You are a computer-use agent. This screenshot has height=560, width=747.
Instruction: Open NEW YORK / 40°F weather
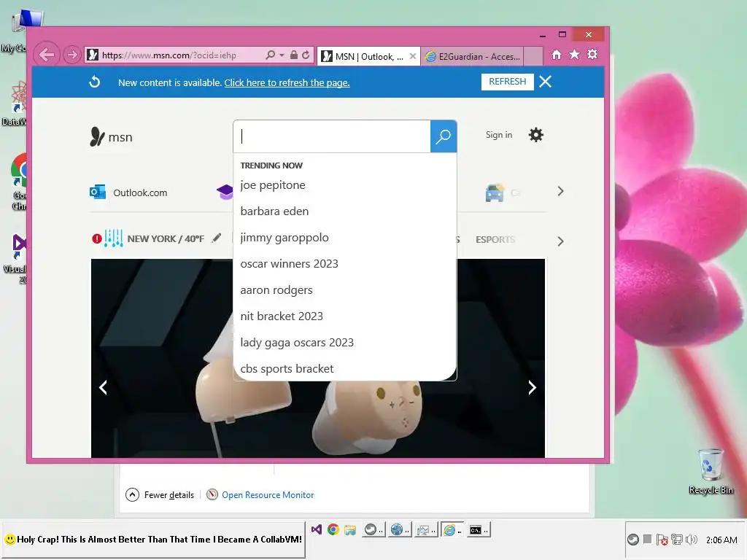pyautogui.click(x=166, y=238)
